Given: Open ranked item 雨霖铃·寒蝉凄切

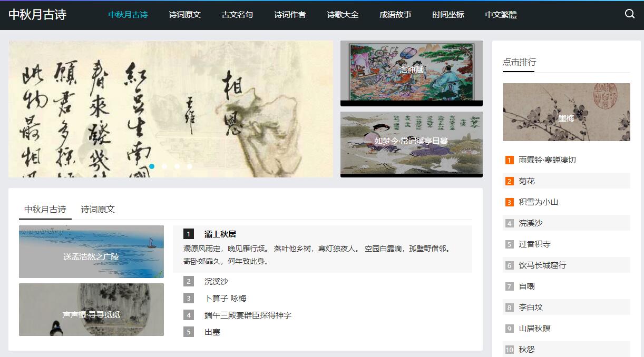Looking at the screenshot, I should (x=548, y=160).
